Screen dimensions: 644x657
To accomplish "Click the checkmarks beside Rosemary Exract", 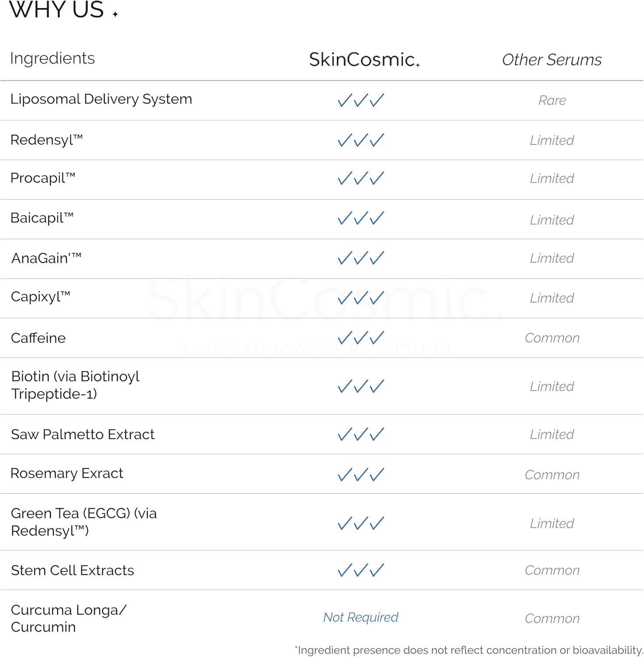I will (361, 474).
